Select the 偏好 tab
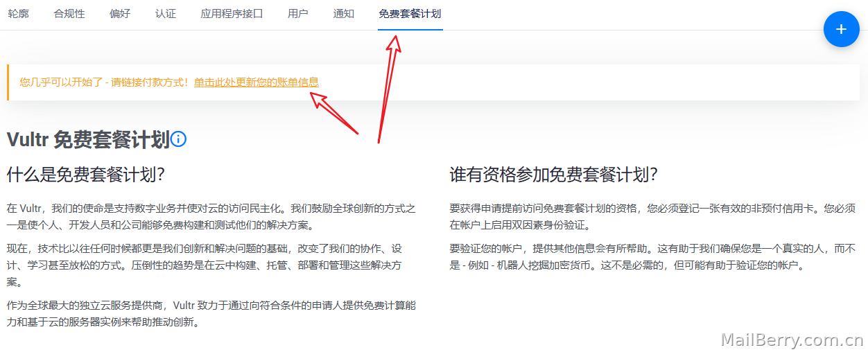Image resolution: width=868 pixels, height=352 pixels. (120, 14)
